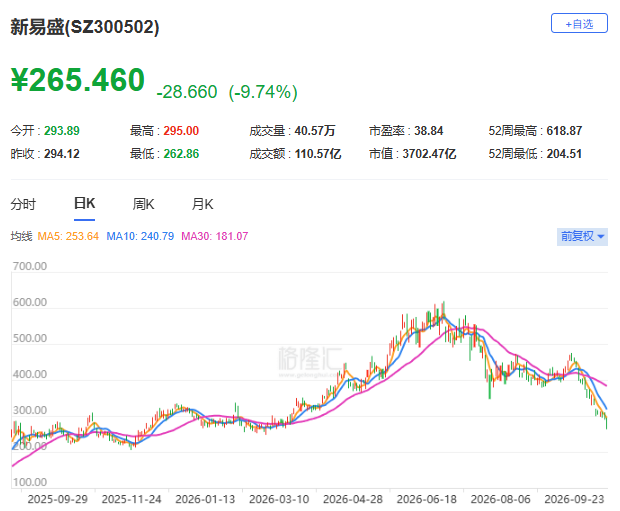Screen dimensions: 620x511
Task: Click the 2026-06-18 date axis label
Action: tap(427, 499)
